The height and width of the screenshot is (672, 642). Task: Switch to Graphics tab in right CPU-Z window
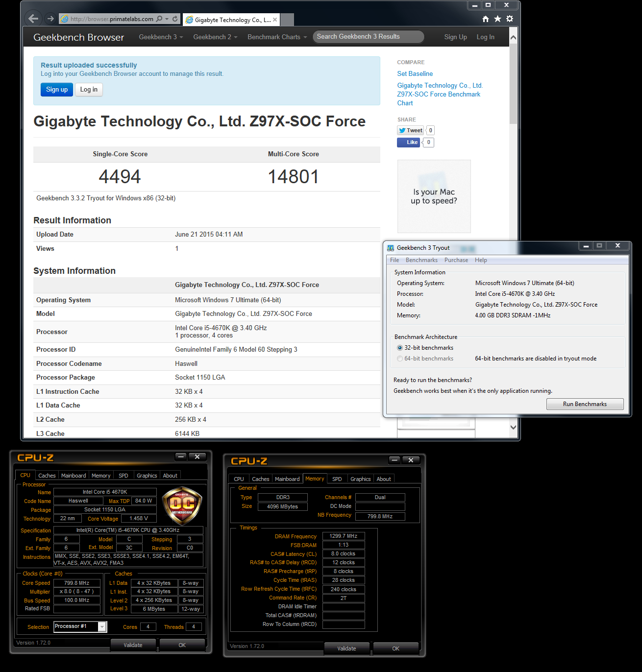pos(361,479)
